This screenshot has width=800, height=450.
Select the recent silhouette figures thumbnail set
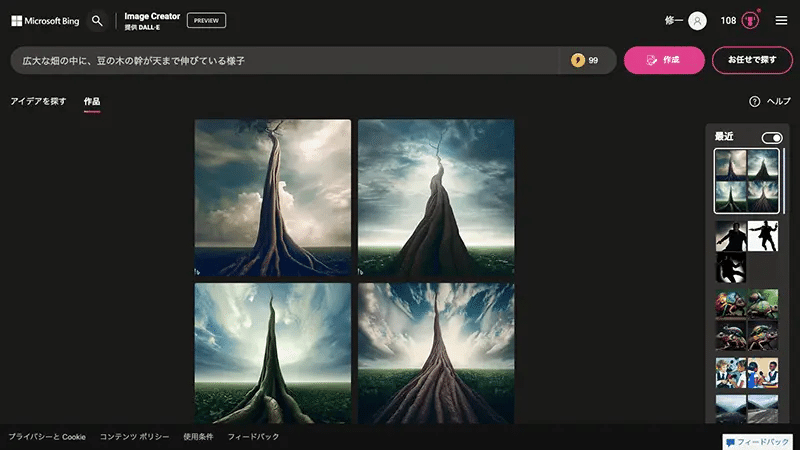click(746, 252)
